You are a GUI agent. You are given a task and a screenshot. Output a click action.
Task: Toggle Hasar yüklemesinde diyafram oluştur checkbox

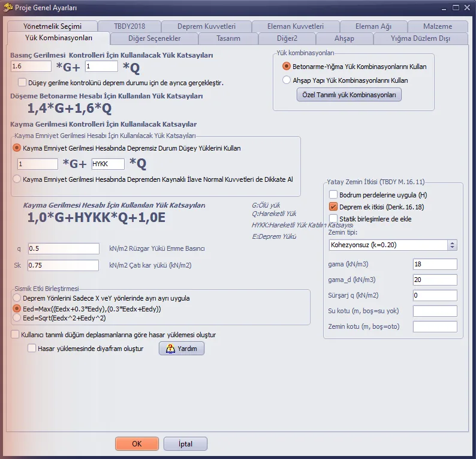(x=32, y=348)
